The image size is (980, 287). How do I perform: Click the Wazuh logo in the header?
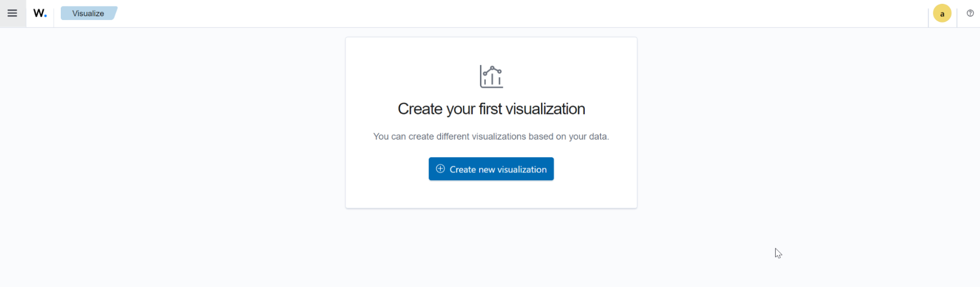click(x=39, y=13)
